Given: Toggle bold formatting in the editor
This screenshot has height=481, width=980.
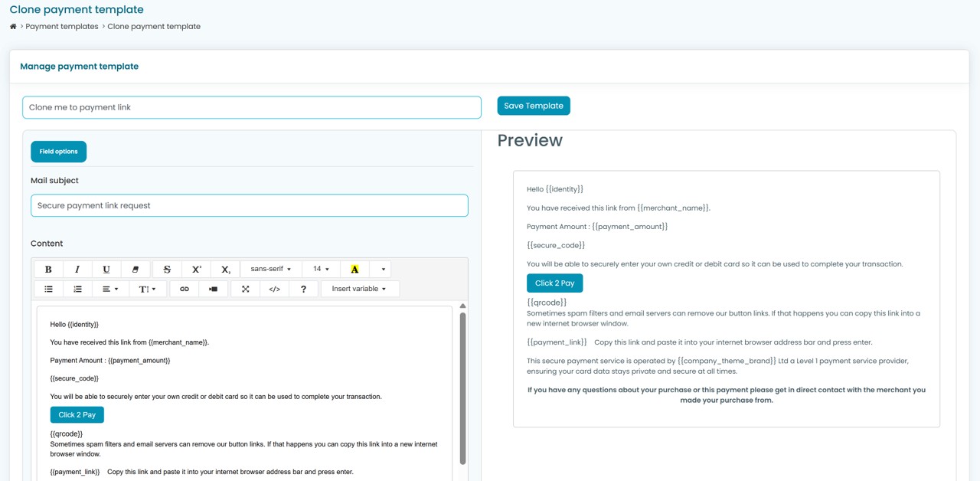Looking at the screenshot, I should [x=48, y=269].
